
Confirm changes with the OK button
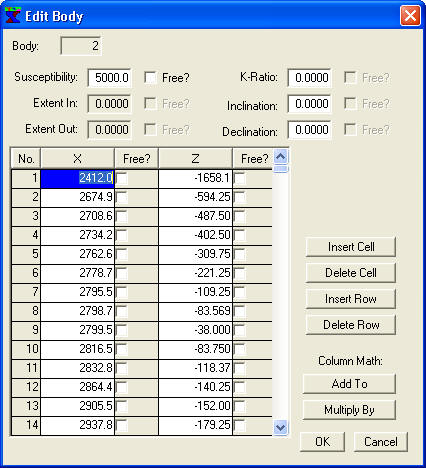tap(322, 442)
